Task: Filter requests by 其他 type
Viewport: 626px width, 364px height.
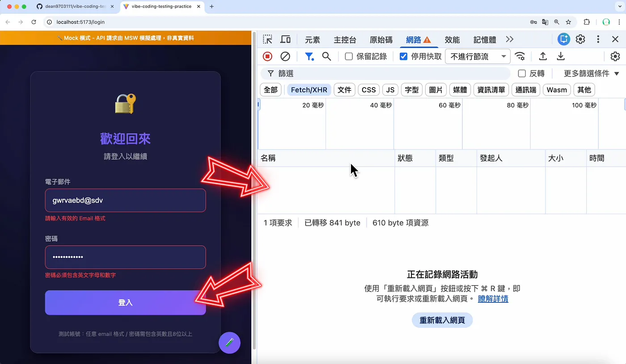Action: click(x=584, y=90)
